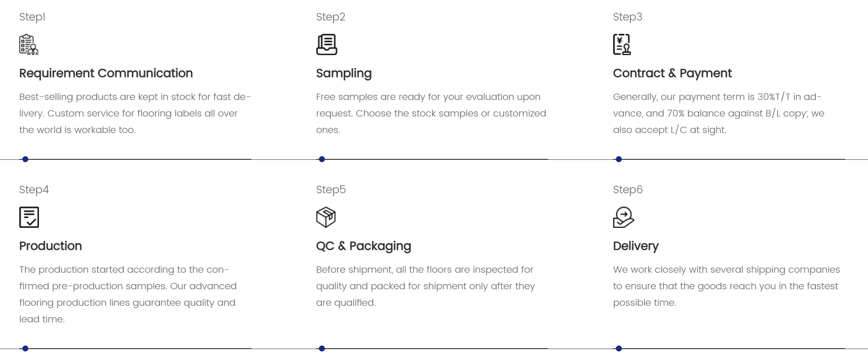Click the Step4 label

[34, 190]
